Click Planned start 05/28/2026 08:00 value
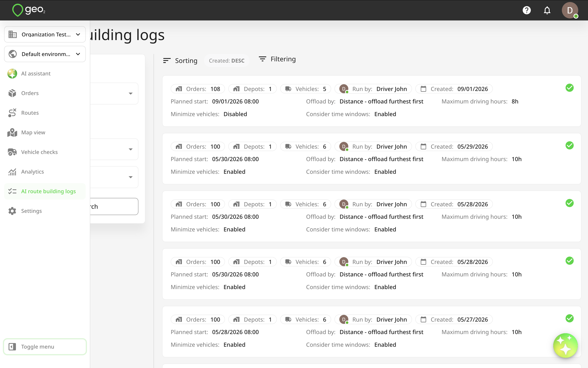Image resolution: width=588 pixels, height=368 pixels. click(235, 332)
